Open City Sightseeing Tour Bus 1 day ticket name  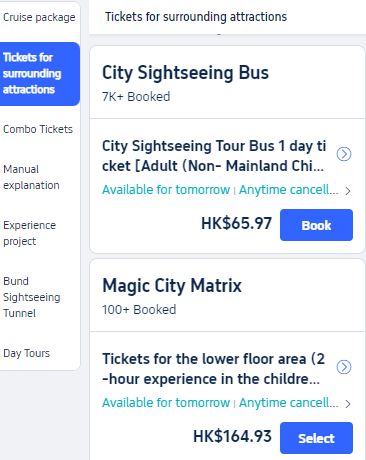coord(214,156)
